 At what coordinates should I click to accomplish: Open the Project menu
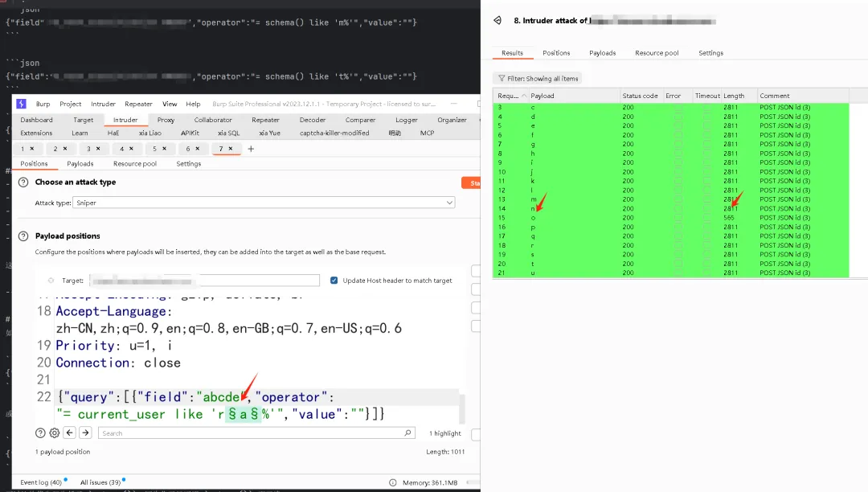pyautogui.click(x=70, y=104)
